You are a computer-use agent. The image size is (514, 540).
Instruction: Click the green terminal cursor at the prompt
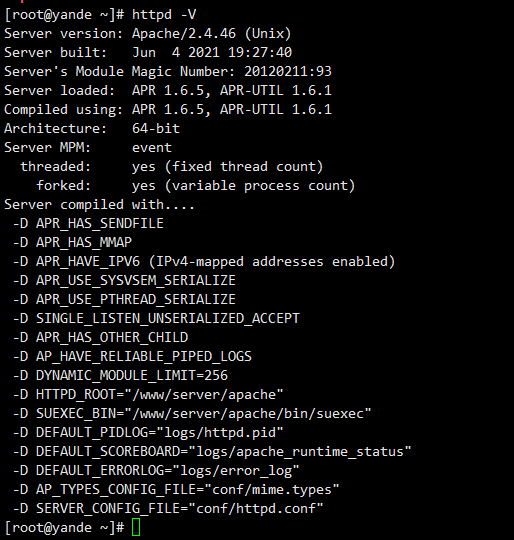(136, 527)
